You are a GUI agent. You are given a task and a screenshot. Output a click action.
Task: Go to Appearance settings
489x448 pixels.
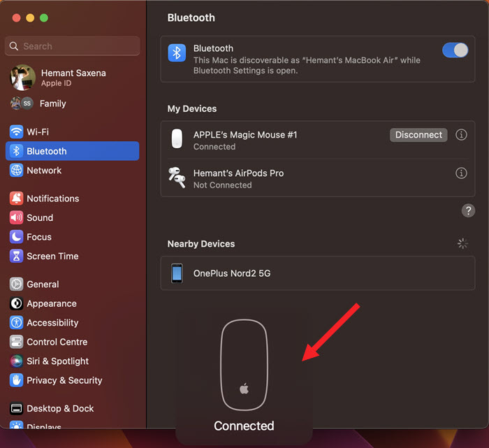pyautogui.click(x=51, y=304)
